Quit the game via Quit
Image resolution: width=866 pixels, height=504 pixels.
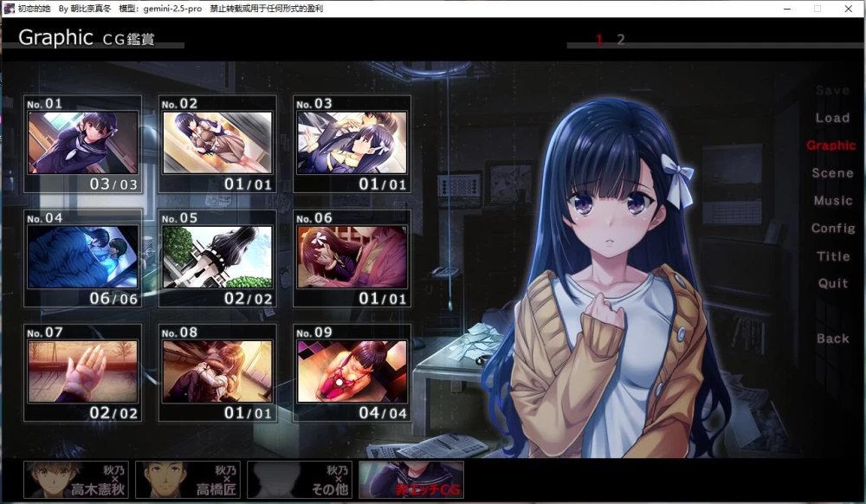[x=833, y=283]
